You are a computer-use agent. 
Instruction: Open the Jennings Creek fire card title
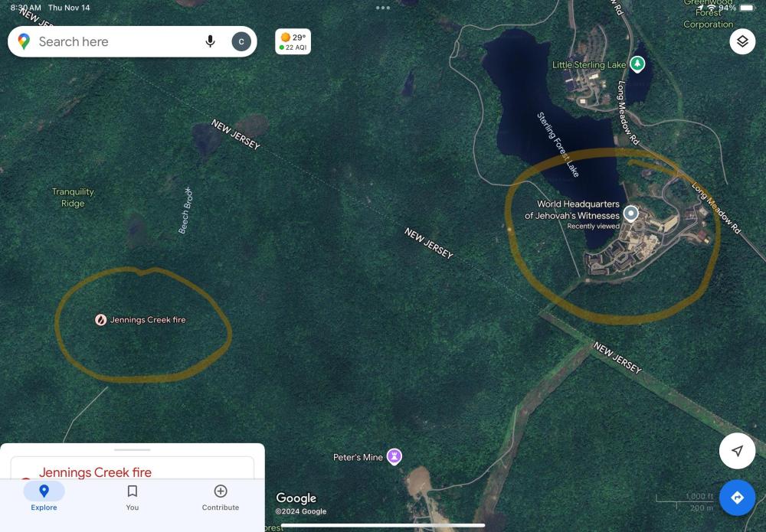click(95, 472)
